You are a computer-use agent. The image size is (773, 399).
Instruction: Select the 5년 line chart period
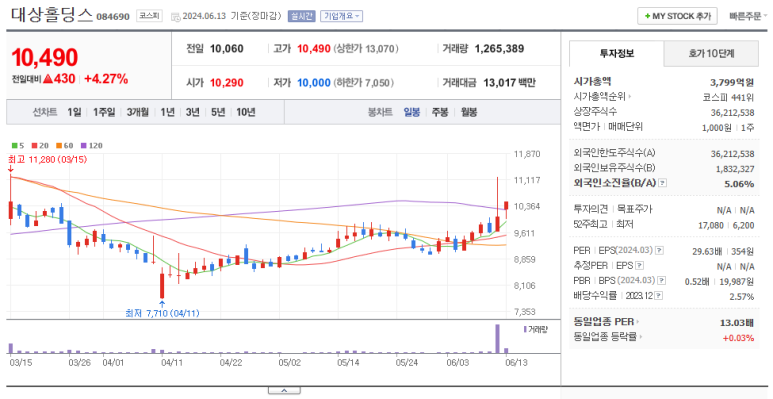218,112
